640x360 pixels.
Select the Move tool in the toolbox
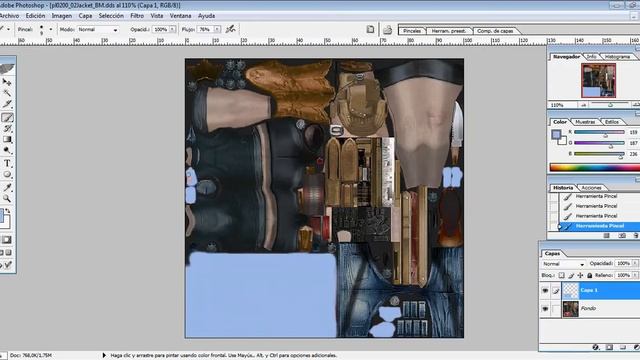tap(7, 82)
